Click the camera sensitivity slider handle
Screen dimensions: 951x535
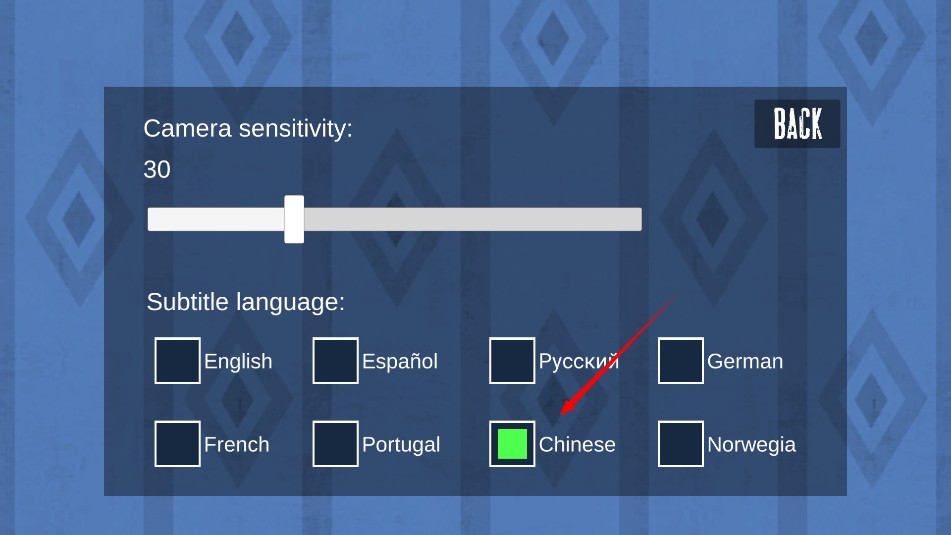point(294,219)
